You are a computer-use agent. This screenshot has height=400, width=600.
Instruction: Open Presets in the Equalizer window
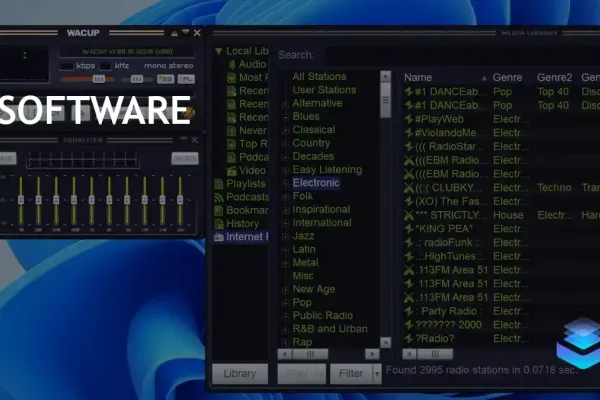click(184, 158)
